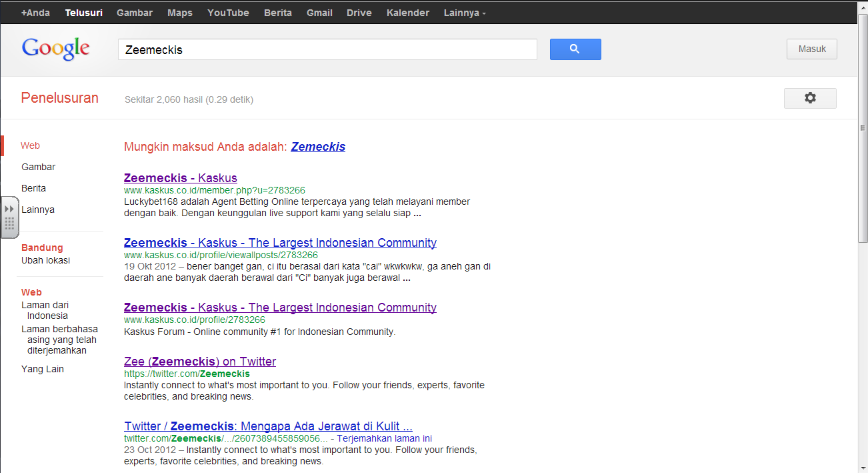Click the suggested spelling Zemeckis
The image size is (868, 473).
tap(318, 147)
